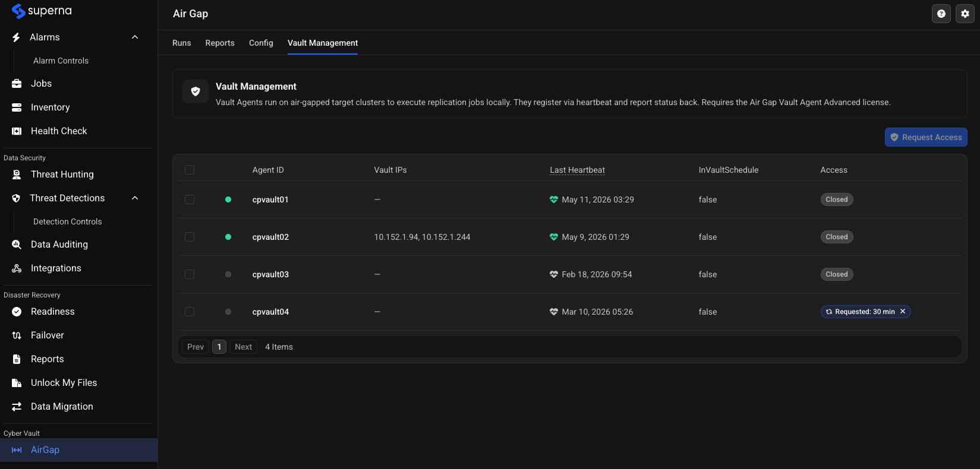Click the Unlock My Files icon
The width and height of the screenshot is (980, 469).
17,383
